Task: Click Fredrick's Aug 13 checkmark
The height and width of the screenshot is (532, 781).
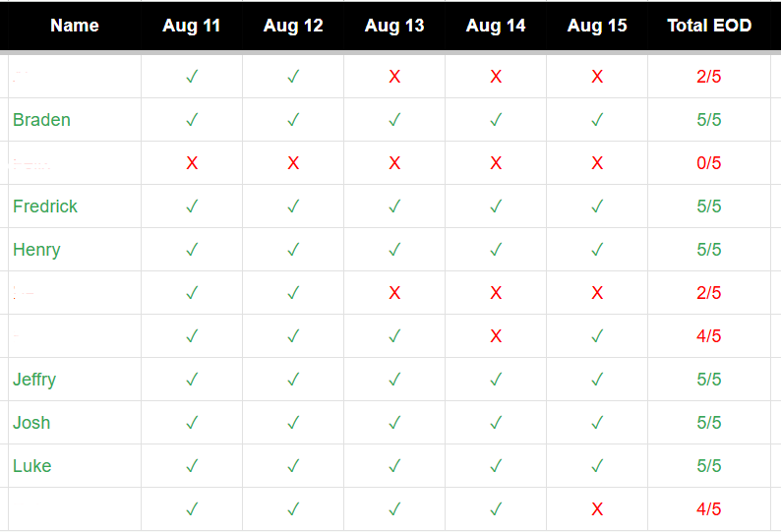Action: click(394, 207)
